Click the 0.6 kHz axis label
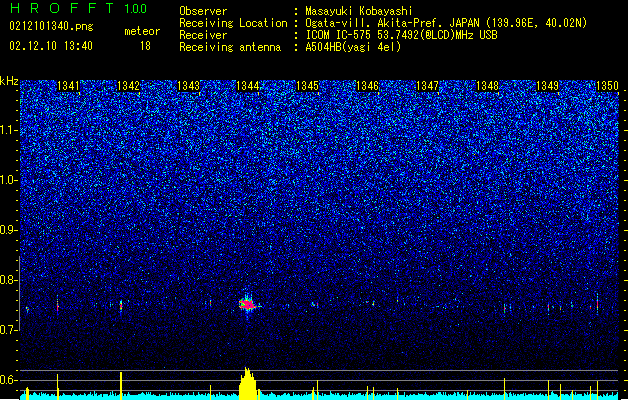629x400 pixels. pyautogui.click(x=8, y=380)
